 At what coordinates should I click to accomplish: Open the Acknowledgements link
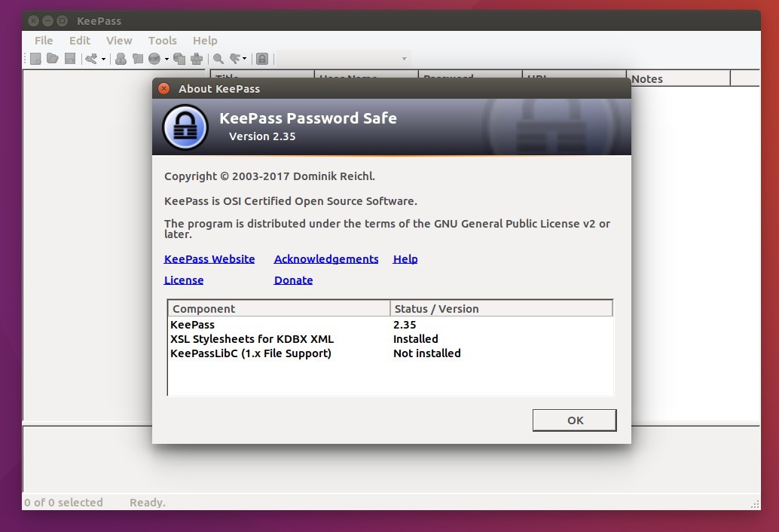click(326, 258)
